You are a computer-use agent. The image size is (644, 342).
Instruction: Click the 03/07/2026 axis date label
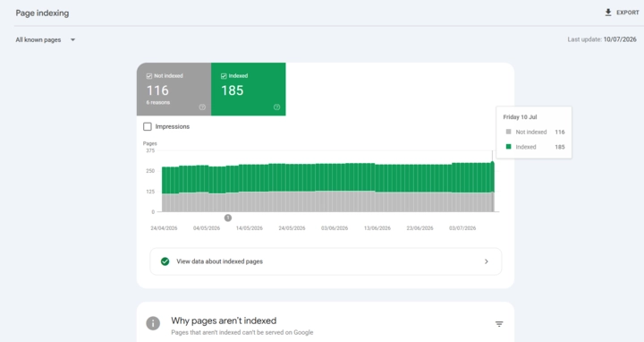(462, 228)
